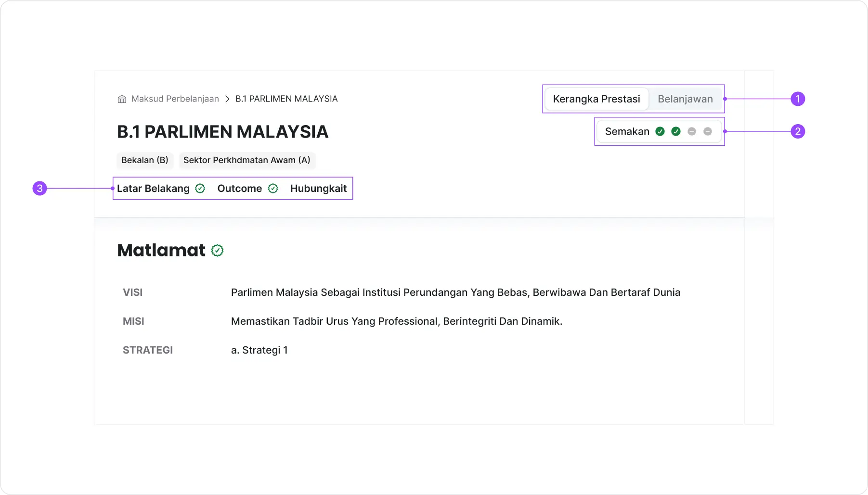Click the Sektor Perkhdmatan Awam (A) tag

point(246,160)
